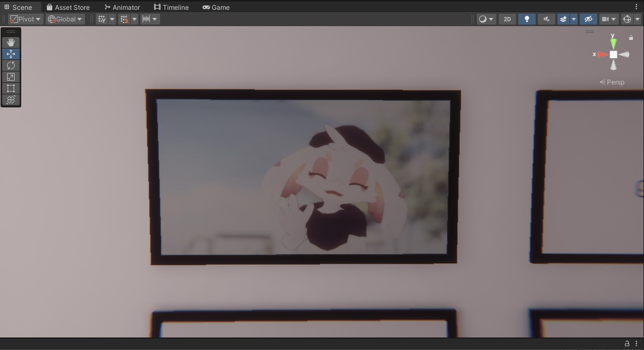Click the bottom bar lock icon

coord(627,344)
